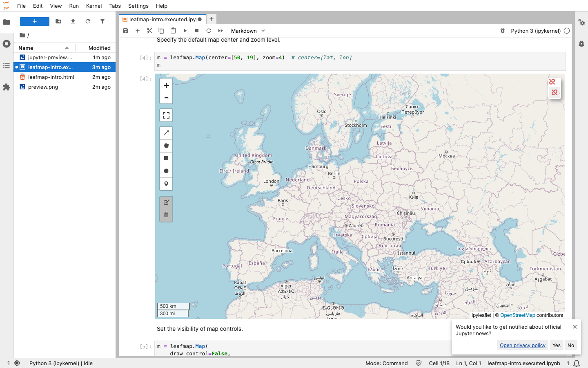The image size is (588, 368).
Task: Click Yes on Jupyter news notification
Action: click(557, 346)
